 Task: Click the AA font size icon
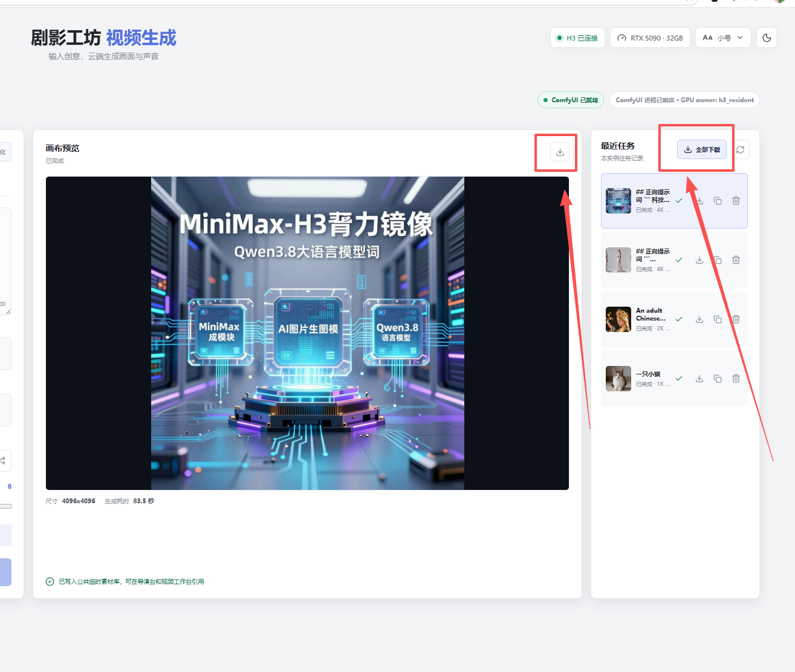click(707, 38)
